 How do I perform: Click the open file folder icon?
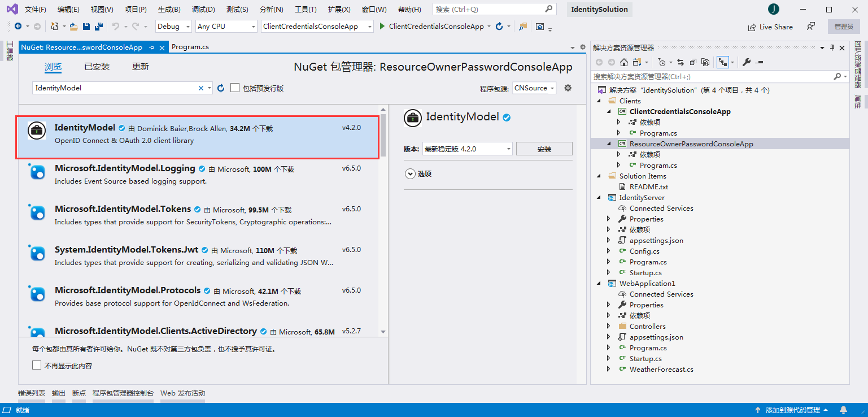click(73, 26)
